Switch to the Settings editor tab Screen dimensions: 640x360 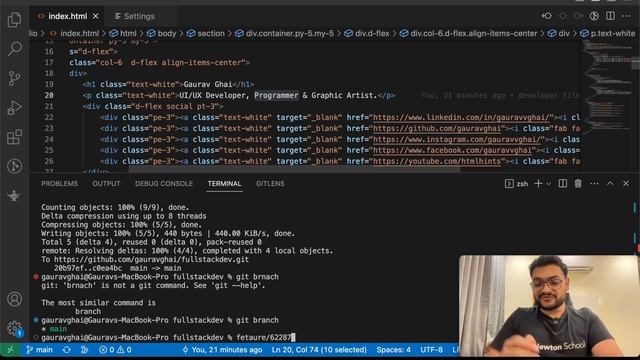[x=139, y=16]
